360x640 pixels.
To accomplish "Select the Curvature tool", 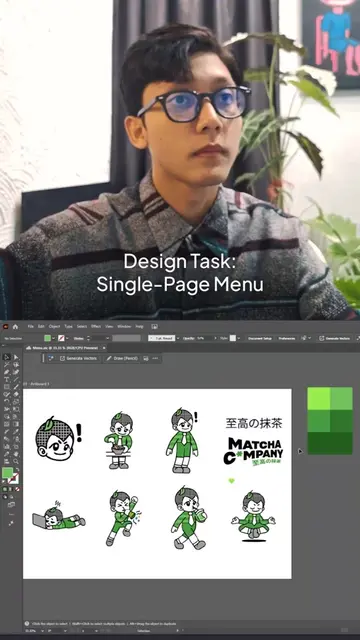I will [x=16, y=372].
